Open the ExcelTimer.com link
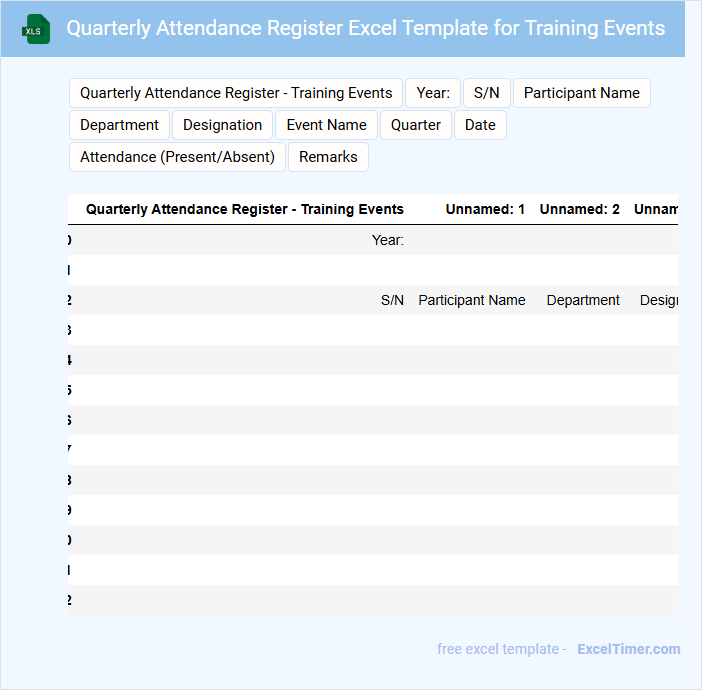 pyautogui.click(x=629, y=649)
